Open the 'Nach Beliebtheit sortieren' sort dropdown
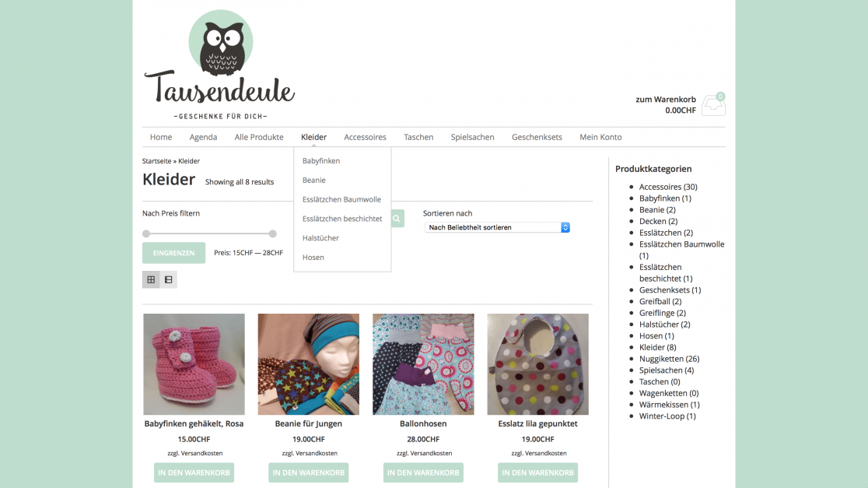This screenshot has width=868, height=488. (x=497, y=228)
